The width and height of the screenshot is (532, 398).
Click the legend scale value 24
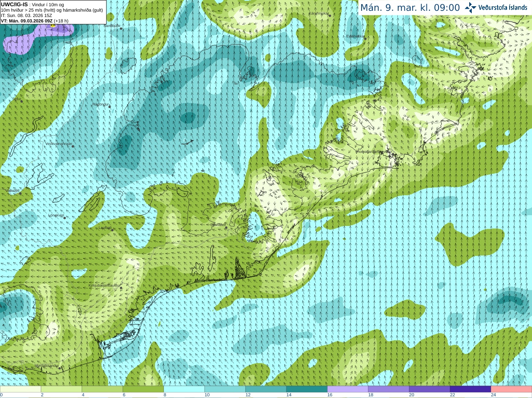click(x=493, y=395)
